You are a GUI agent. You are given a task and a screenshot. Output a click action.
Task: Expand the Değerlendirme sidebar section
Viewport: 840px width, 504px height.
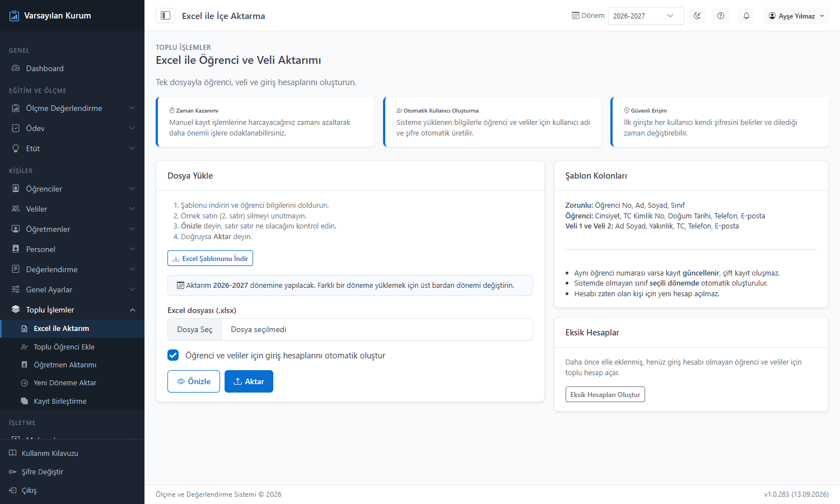tap(72, 269)
